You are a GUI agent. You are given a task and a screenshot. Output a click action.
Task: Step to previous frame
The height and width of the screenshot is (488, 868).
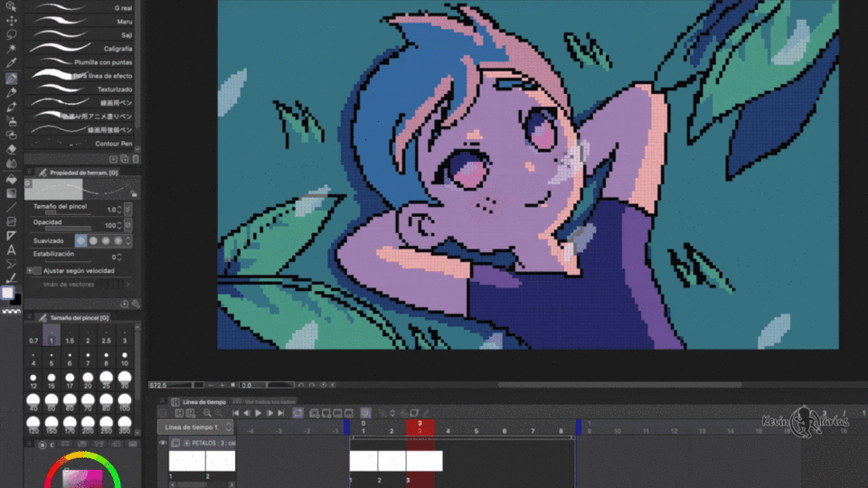tap(247, 413)
